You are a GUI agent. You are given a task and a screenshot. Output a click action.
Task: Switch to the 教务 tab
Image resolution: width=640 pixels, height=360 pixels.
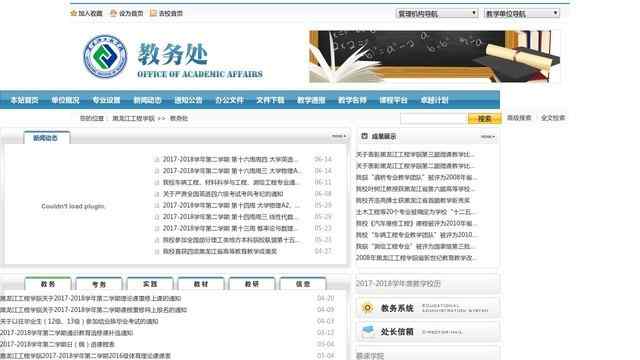pyautogui.click(x=48, y=284)
